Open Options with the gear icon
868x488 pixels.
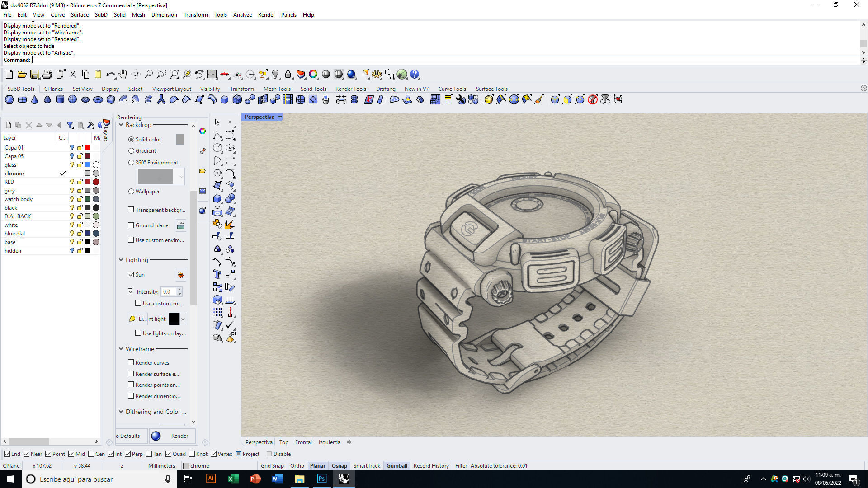(377, 74)
